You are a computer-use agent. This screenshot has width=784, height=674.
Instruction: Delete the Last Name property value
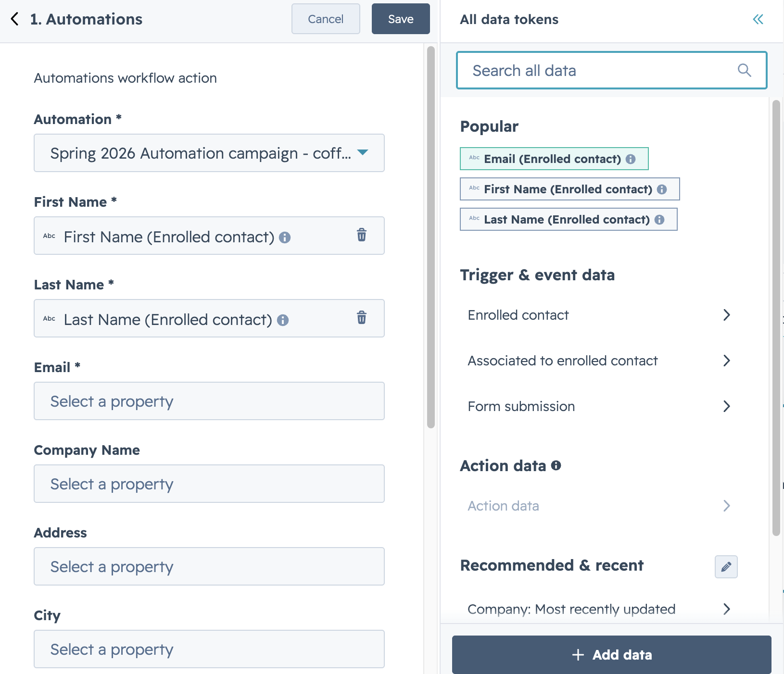(362, 318)
